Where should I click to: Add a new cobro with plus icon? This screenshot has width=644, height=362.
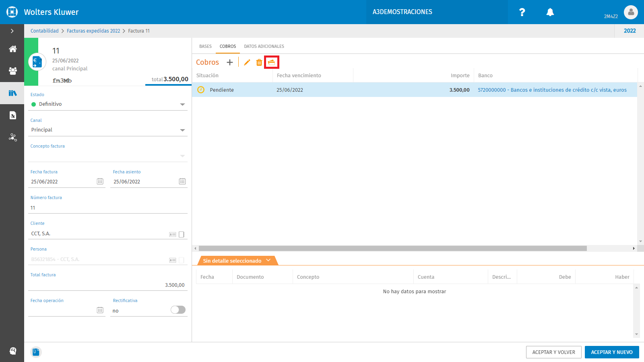click(230, 62)
